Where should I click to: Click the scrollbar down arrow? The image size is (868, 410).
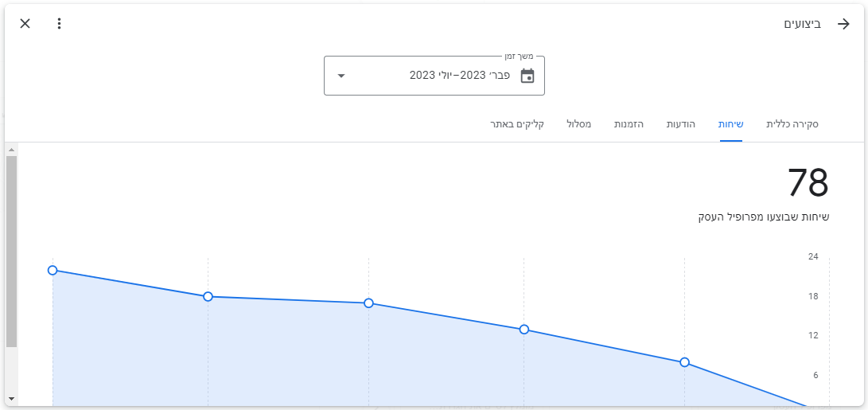point(11,398)
